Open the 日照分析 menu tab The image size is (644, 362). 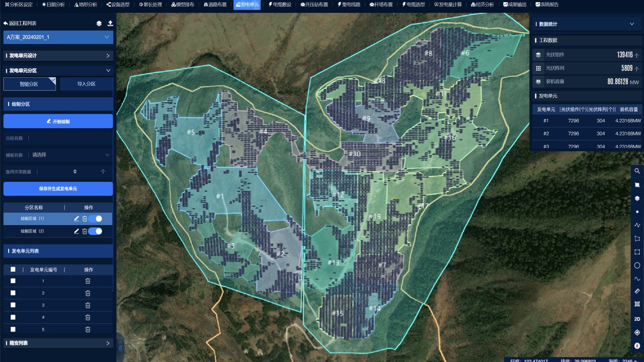point(53,4)
